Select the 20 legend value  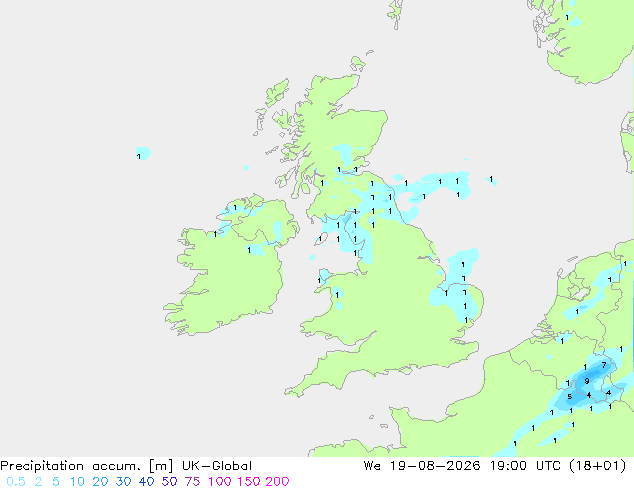[100, 482]
